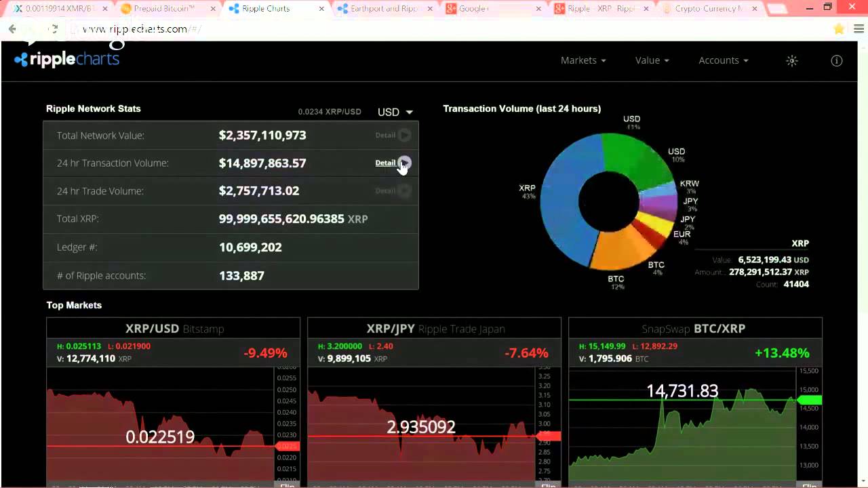Image resolution: width=868 pixels, height=488 pixels.
Task: Bookmark page with the star icon
Action: coord(840,29)
